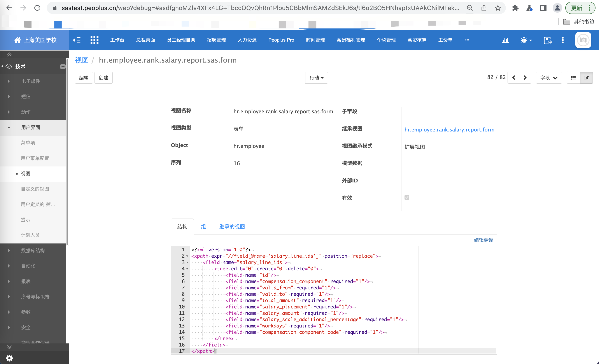This screenshot has height=364, width=599.
Task: Collapse sidebar with the menu fold icon
Action: click(x=77, y=40)
